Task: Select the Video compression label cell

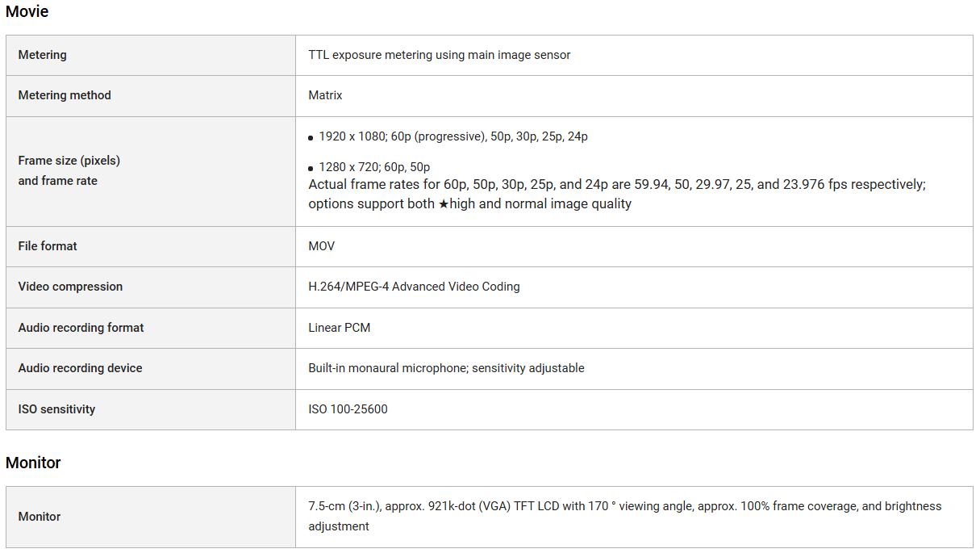Action: pyautogui.click(x=70, y=287)
